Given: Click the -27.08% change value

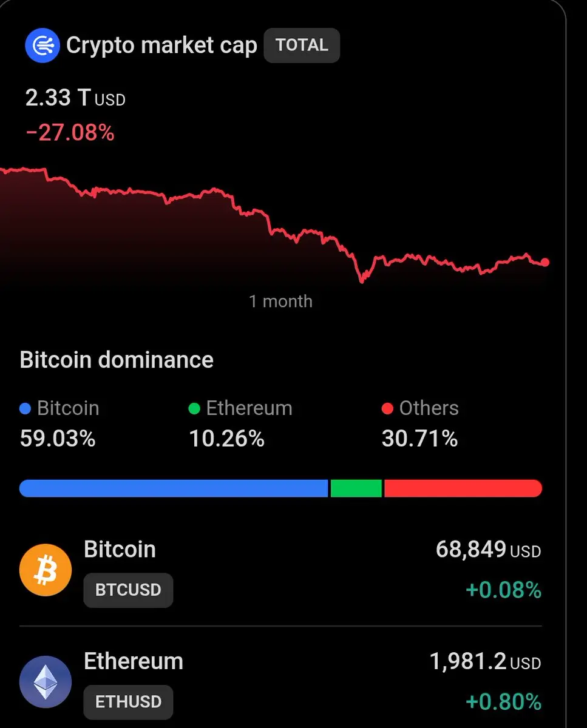Looking at the screenshot, I should pos(70,132).
